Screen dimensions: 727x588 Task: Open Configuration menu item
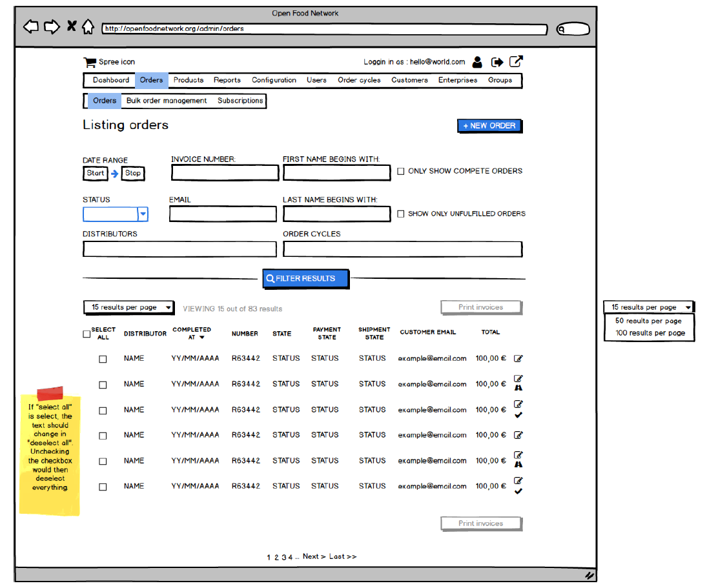click(274, 80)
